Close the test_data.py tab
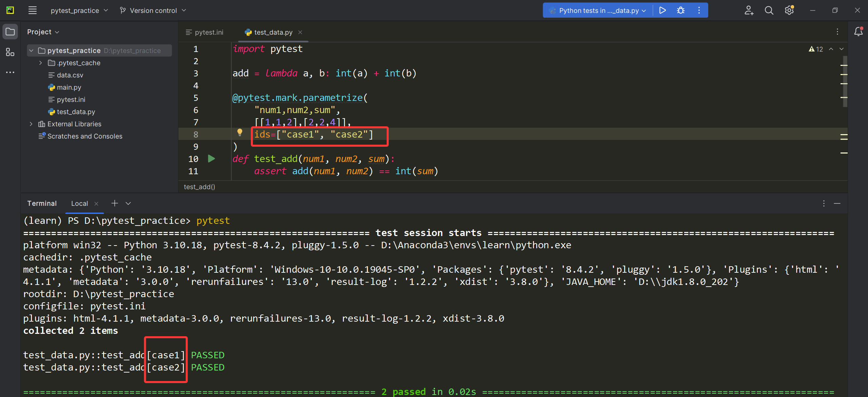868x397 pixels. click(x=300, y=32)
